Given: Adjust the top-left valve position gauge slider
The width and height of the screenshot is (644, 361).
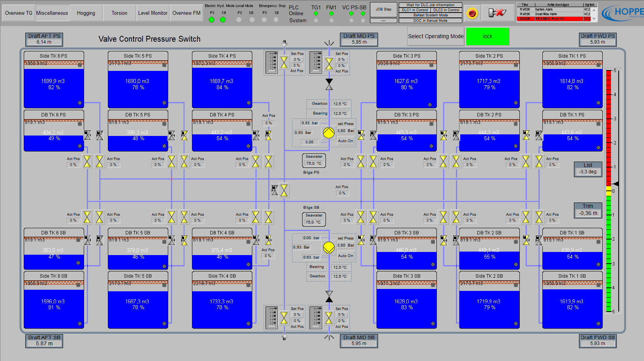Looking at the screenshot, I should (271, 62).
